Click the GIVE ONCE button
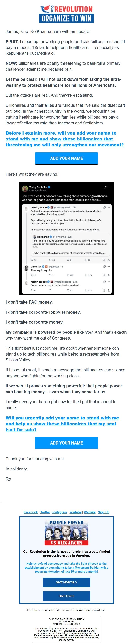Screen dimensions: 133x644 click(66, 596)
